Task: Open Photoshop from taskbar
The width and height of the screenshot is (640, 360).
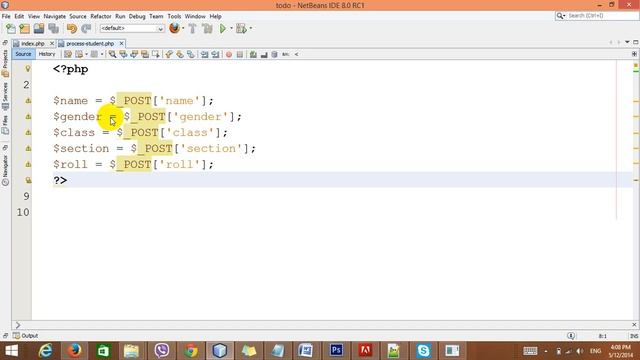Action: pos(336,351)
